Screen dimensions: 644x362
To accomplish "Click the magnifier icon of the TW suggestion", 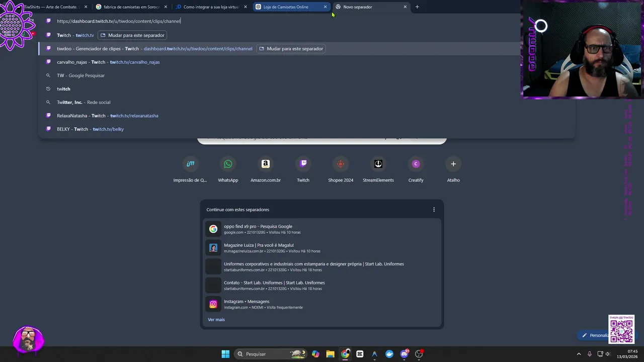I will [x=48, y=75].
